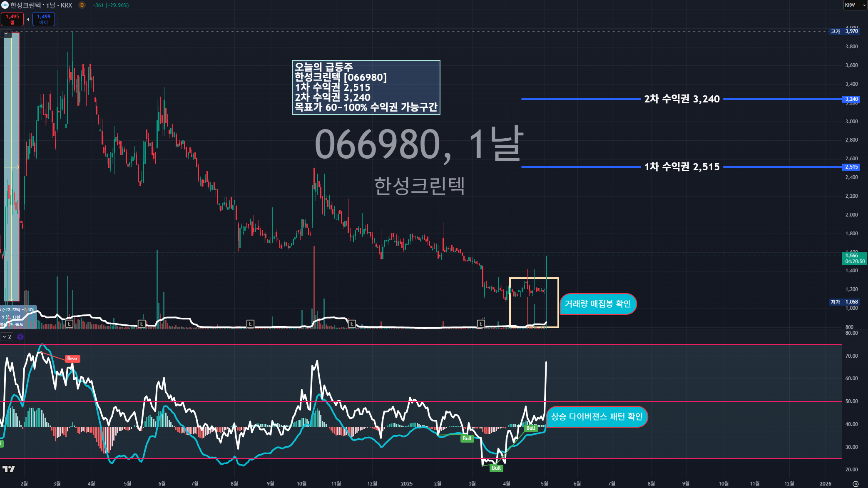Screen dimensions: 868x488
Task: Select the 거래량 매집봉 확인 callout
Action: (598, 304)
